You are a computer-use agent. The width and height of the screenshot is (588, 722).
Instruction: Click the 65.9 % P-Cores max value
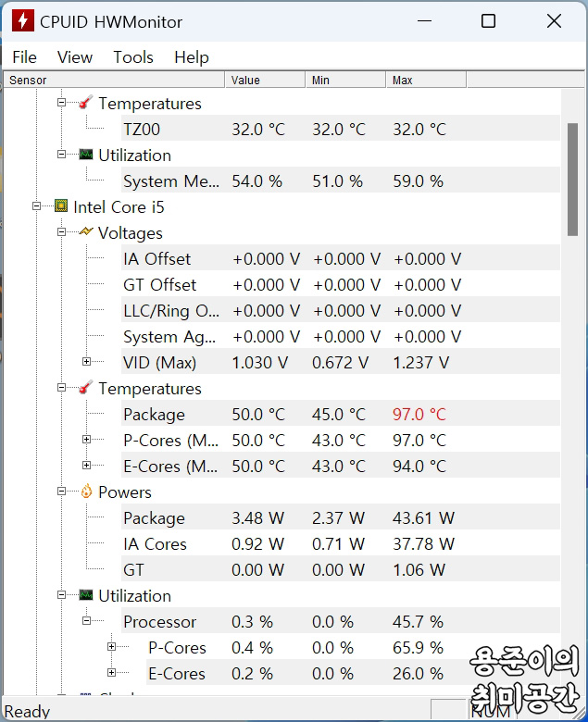[x=418, y=647]
